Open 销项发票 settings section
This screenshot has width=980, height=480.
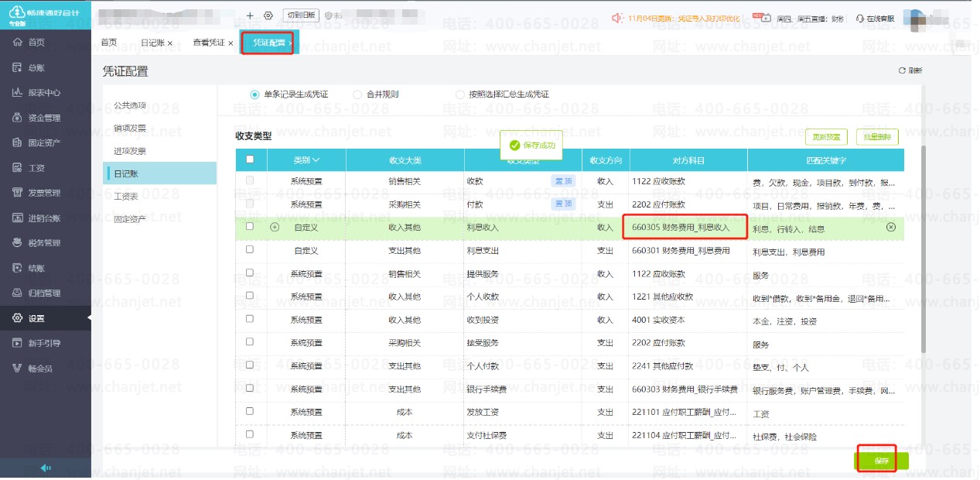130,128
